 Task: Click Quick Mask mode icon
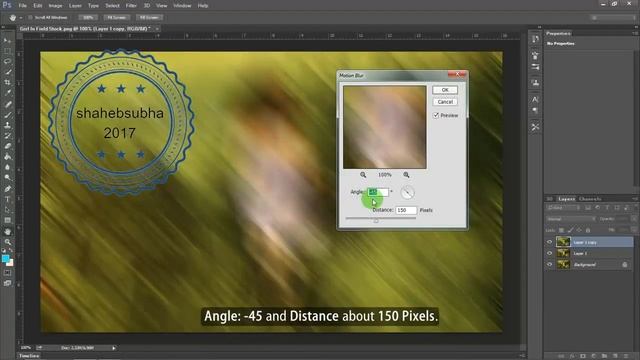(7, 272)
